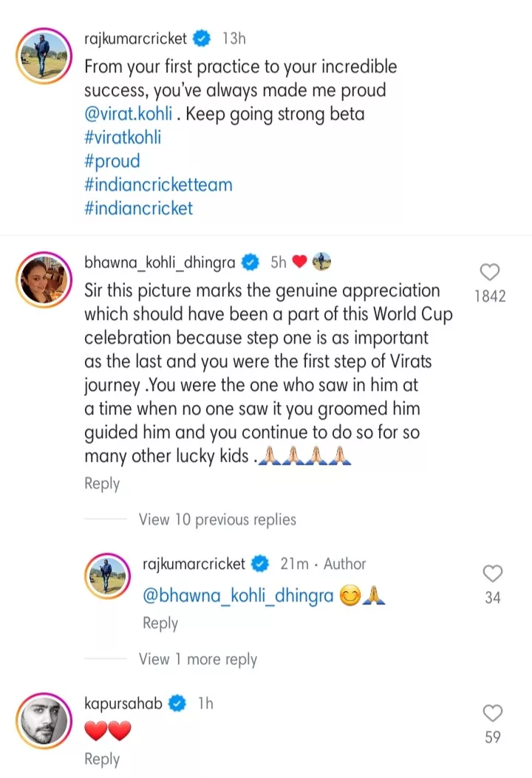
Task: Open the #indiancricketteam hashtag
Action: [158, 184]
